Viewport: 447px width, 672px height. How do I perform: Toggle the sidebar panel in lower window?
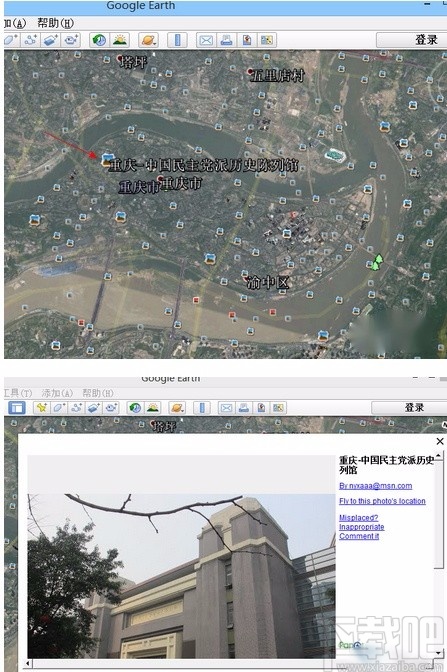tap(17, 408)
